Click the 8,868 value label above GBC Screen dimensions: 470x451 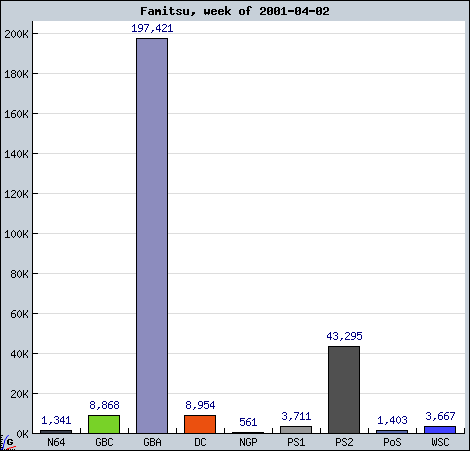click(x=104, y=405)
